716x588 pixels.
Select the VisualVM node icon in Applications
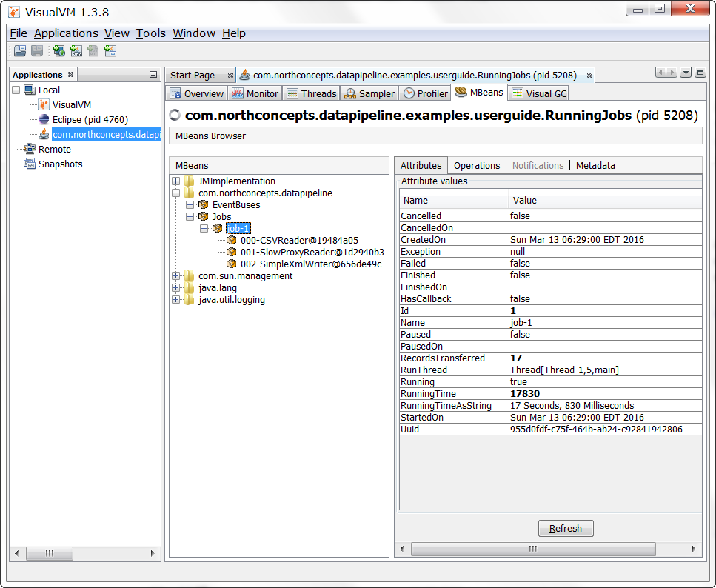point(44,104)
